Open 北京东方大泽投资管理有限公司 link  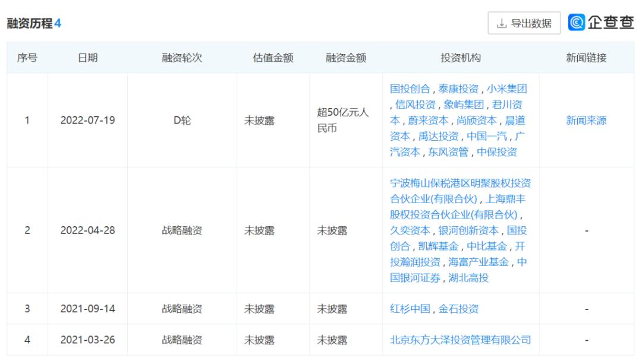[x=460, y=340]
